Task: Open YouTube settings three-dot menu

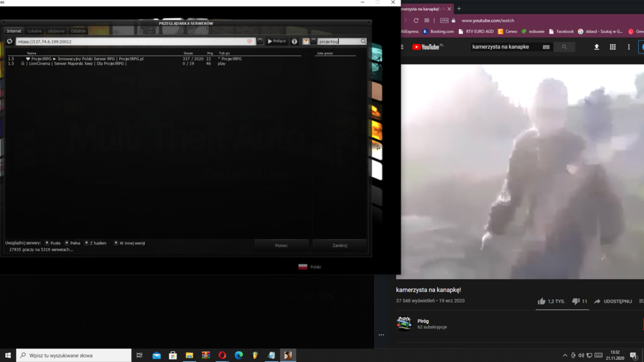Action: pos(629,47)
